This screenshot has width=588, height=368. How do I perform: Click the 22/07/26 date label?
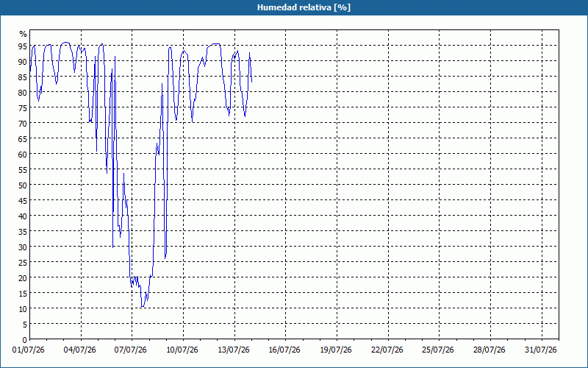[387, 350]
